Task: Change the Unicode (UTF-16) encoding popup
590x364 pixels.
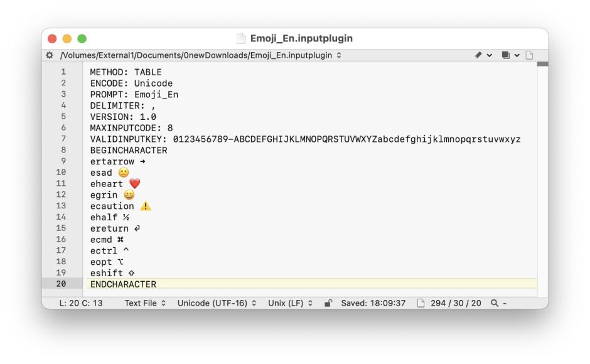Action: click(217, 303)
